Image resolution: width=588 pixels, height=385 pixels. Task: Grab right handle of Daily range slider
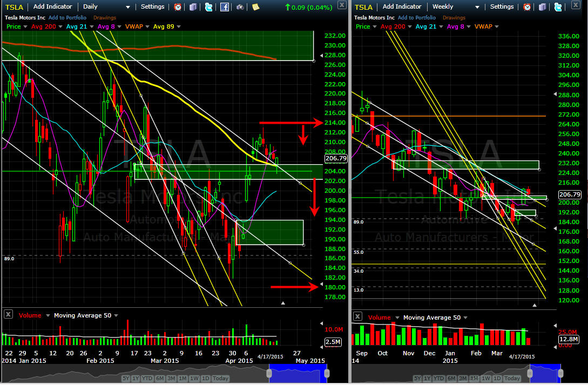pos(327,373)
